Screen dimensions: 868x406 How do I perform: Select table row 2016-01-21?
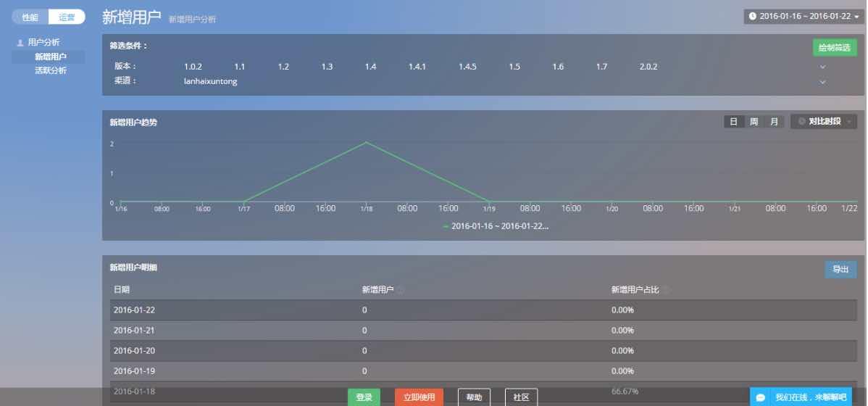click(483, 331)
